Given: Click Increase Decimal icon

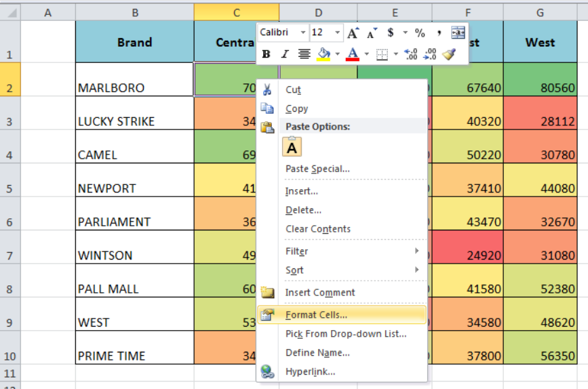Looking at the screenshot, I should coord(411,54).
